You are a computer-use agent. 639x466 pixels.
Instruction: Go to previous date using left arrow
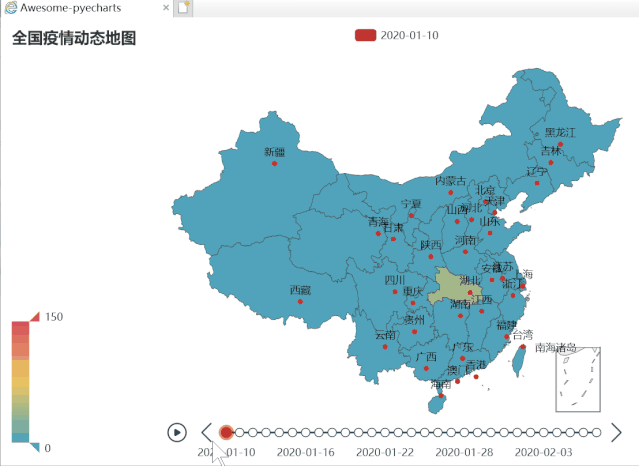(x=207, y=432)
